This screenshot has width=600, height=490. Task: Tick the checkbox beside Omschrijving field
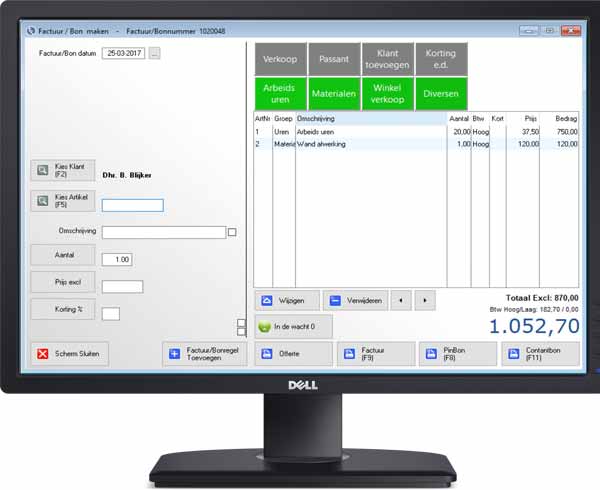coord(232,232)
